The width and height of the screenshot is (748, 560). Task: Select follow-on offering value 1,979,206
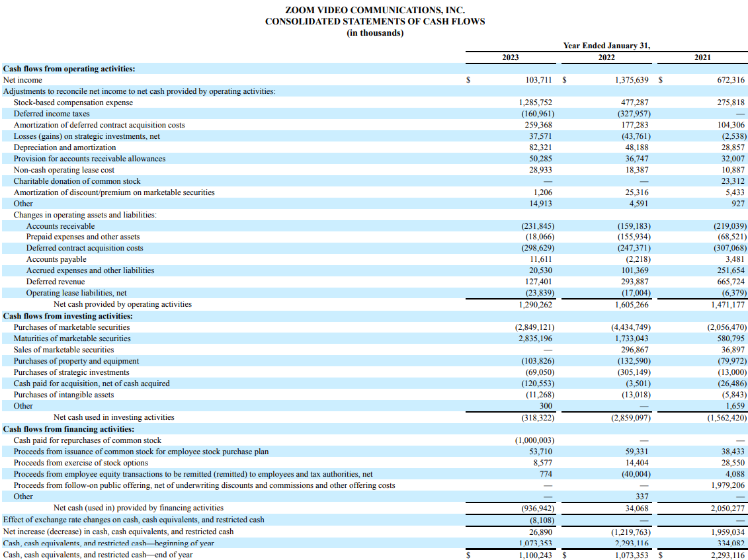(728, 485)
